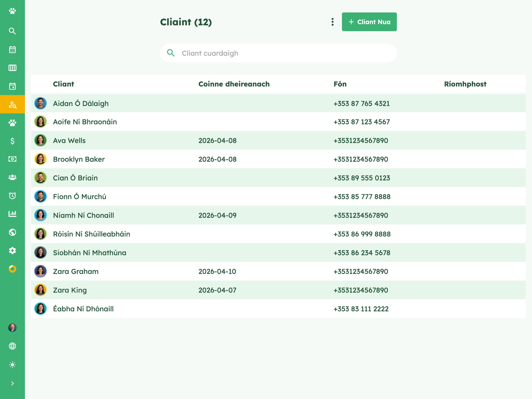Sort by Coinne dheireanach column header
532x399 pixels.
click(234, 84)
